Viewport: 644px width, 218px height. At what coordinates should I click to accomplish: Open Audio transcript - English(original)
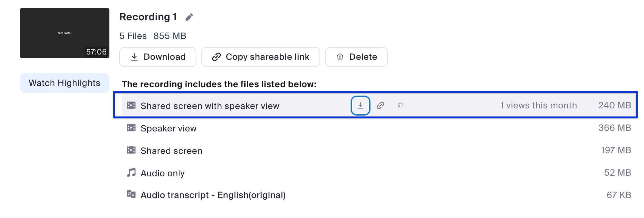(213, 195)
